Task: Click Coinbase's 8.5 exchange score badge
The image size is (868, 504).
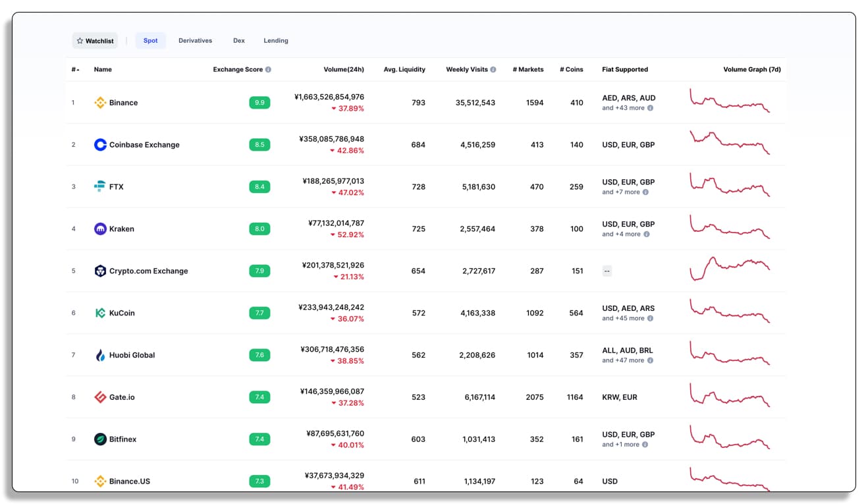Action: point(259,145)
